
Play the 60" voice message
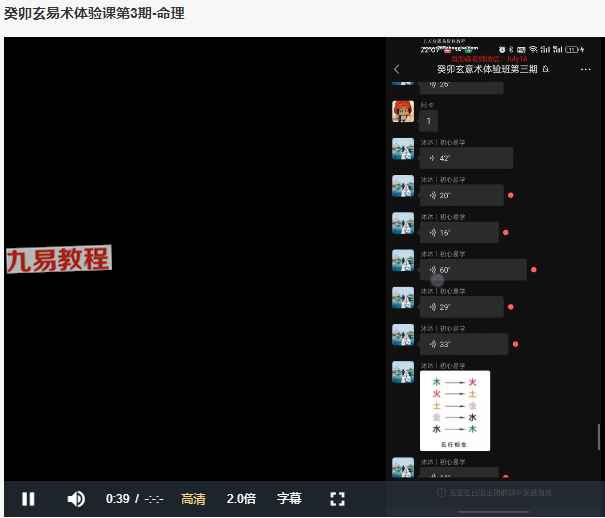point(473,270)
